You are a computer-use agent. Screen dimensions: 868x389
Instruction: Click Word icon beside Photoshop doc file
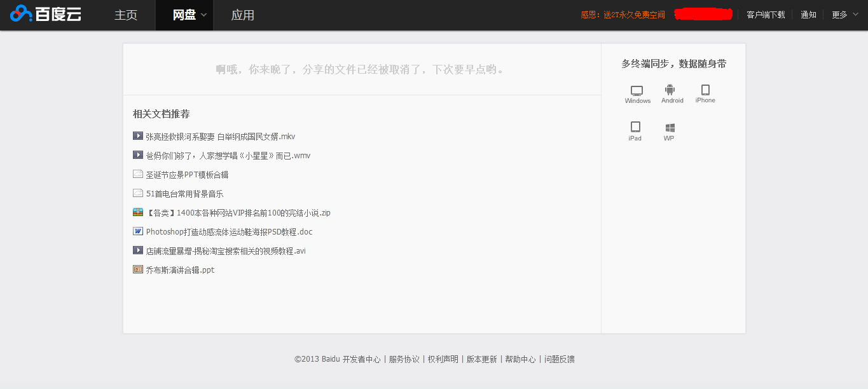138,231
